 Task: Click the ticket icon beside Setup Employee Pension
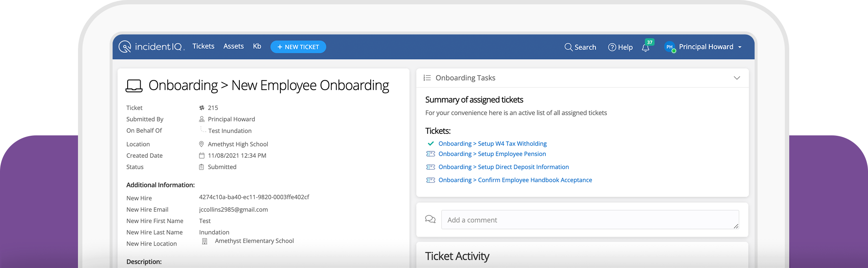click(x=430, y=154)
